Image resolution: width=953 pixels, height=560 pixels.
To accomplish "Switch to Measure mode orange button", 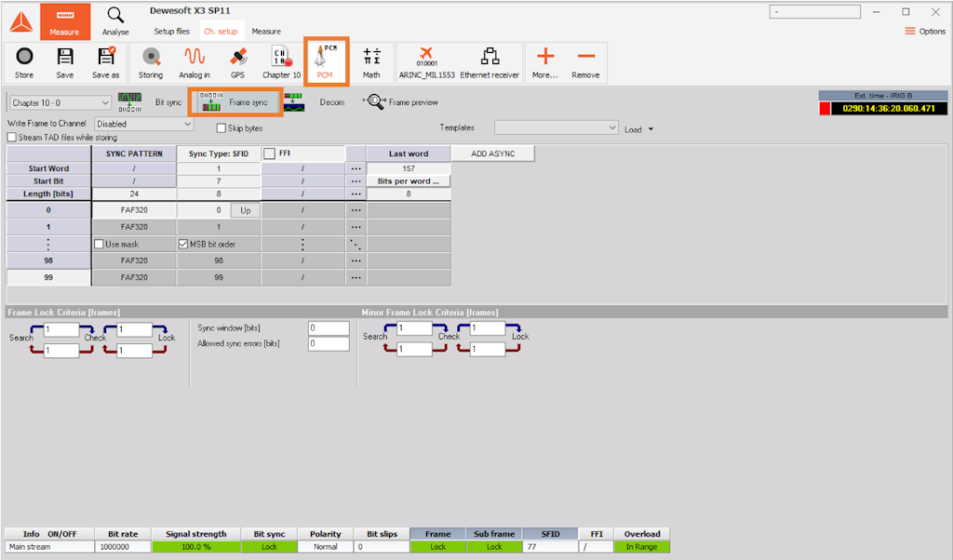I will point(65,22).
